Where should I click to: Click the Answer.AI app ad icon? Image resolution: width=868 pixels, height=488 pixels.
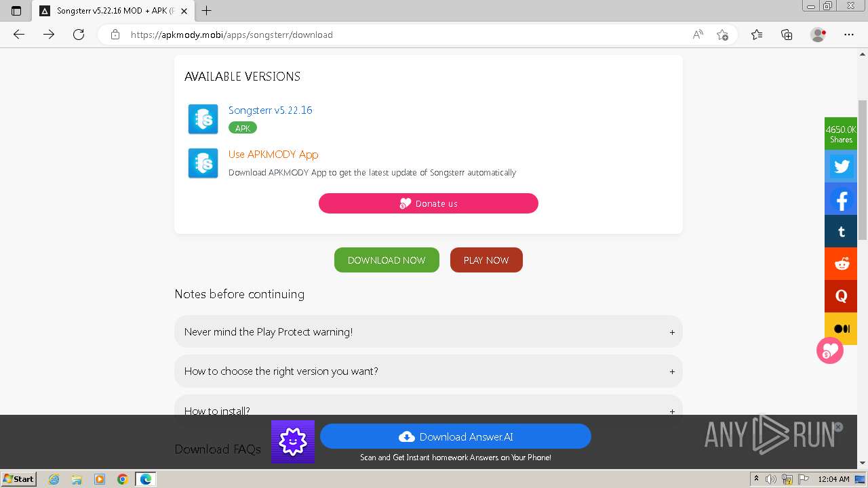coord(293,442)
